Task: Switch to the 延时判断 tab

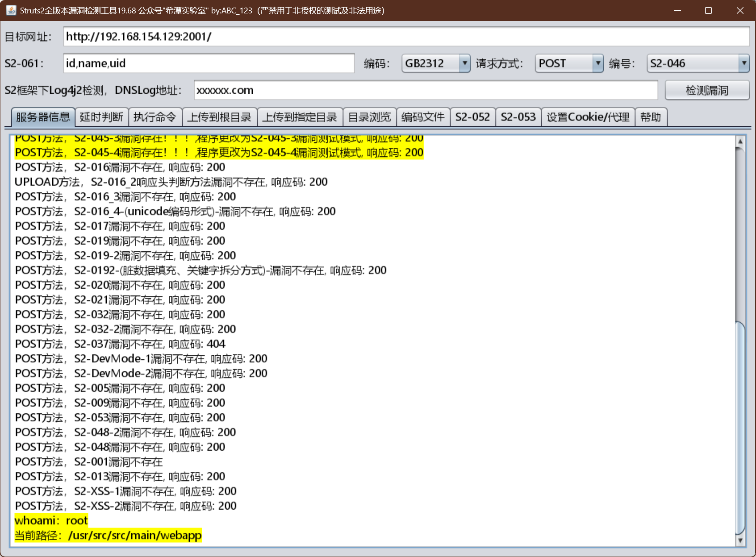Action: point(102,117)
